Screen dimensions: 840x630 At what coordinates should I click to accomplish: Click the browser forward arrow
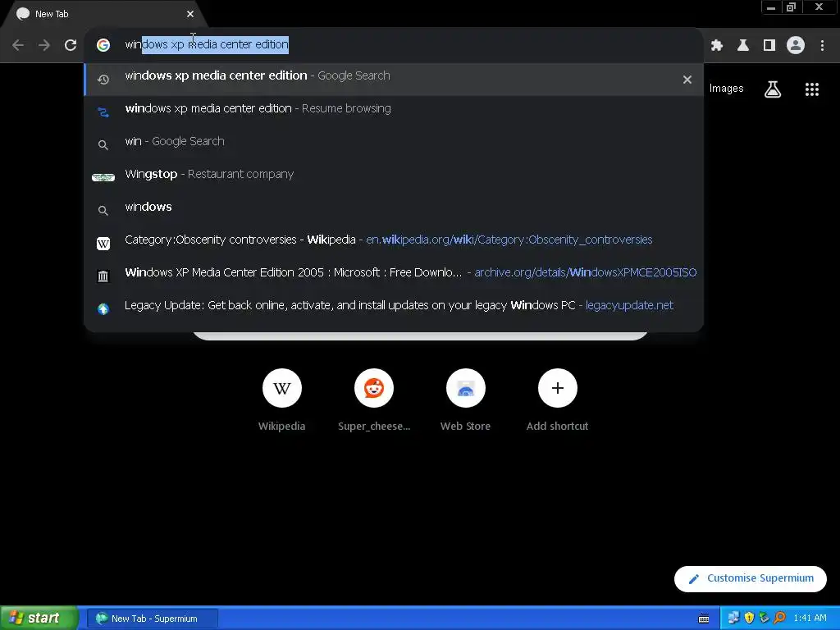[x=44, y=45]
